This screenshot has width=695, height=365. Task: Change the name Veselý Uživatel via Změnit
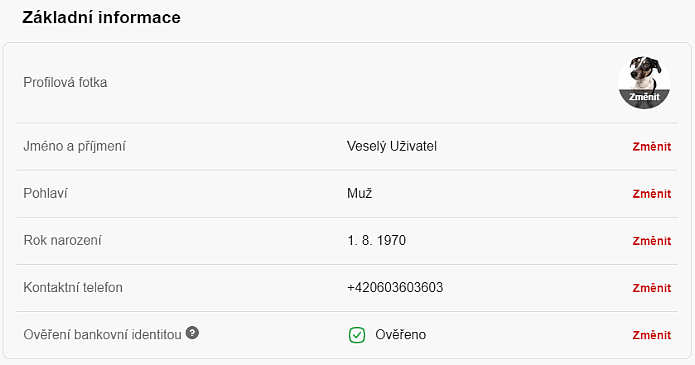click(652, 147)
